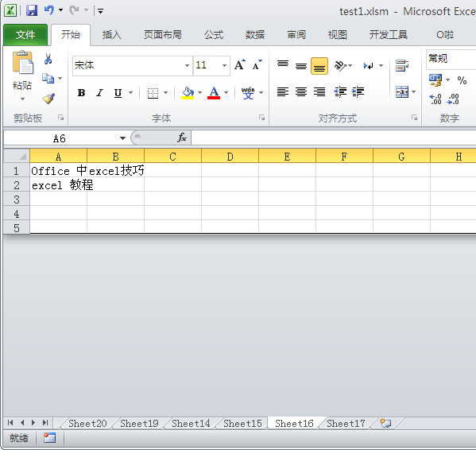This screenshot has height=450, width=476.
Task: Switch to the 开发工具 ribbon tab
Action: 389,35
